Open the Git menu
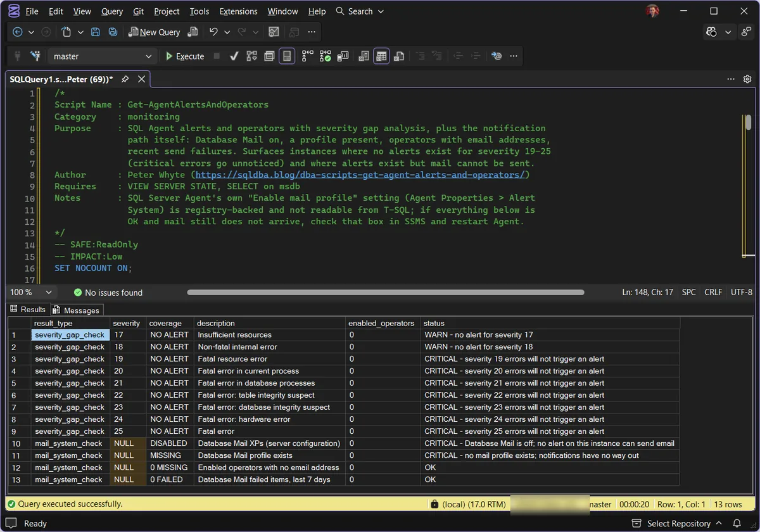 pos(138,11)
